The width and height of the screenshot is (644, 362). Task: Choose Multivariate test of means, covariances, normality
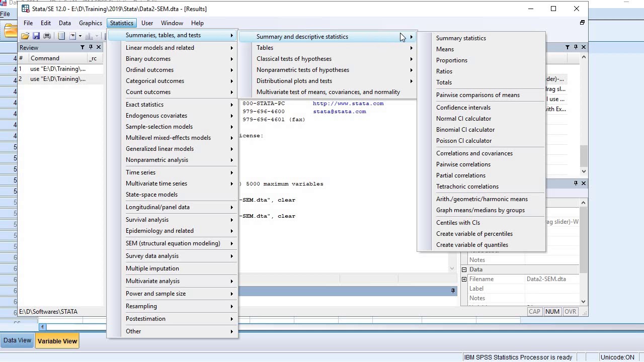[x=328, y=92]
